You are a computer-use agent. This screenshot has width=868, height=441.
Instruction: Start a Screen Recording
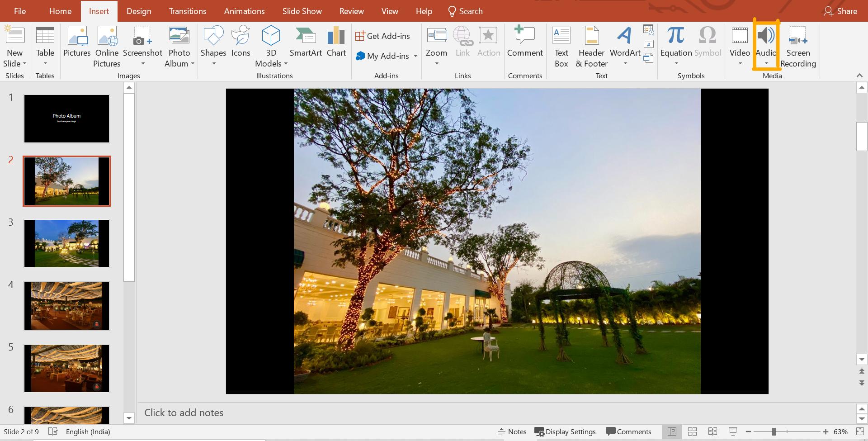[x=798, y=45]
